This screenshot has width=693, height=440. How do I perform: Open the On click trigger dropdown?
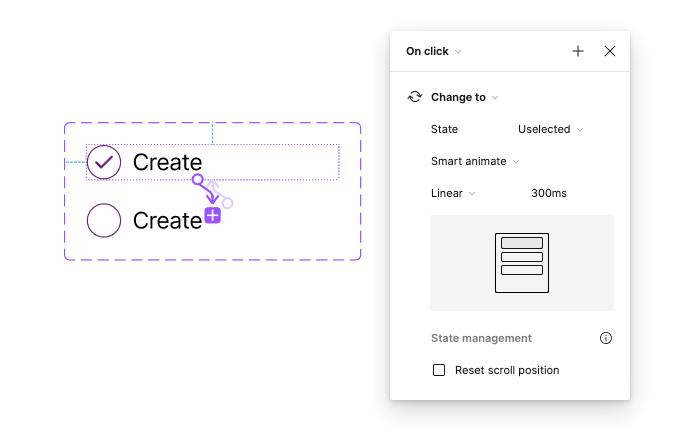(x=433, y=51)
